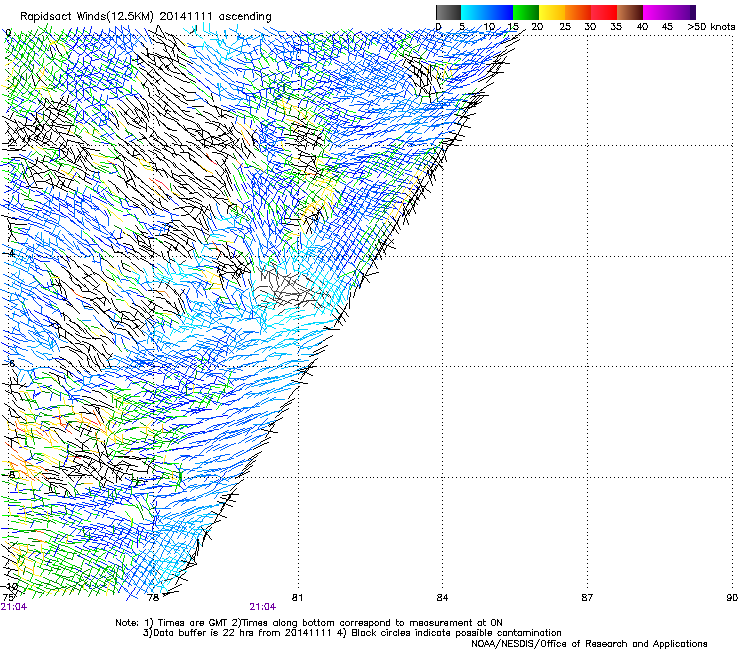The image size is (740, 650).
Task: Click the longitude label '75'
Action: tap(8, 598)
